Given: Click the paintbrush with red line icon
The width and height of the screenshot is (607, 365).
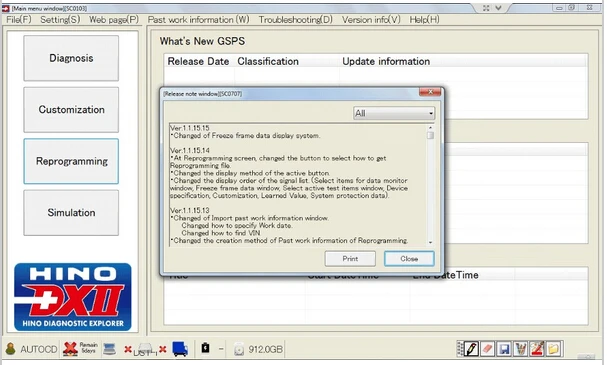Looking at the screenshot, I should click(x=537, y=349).
